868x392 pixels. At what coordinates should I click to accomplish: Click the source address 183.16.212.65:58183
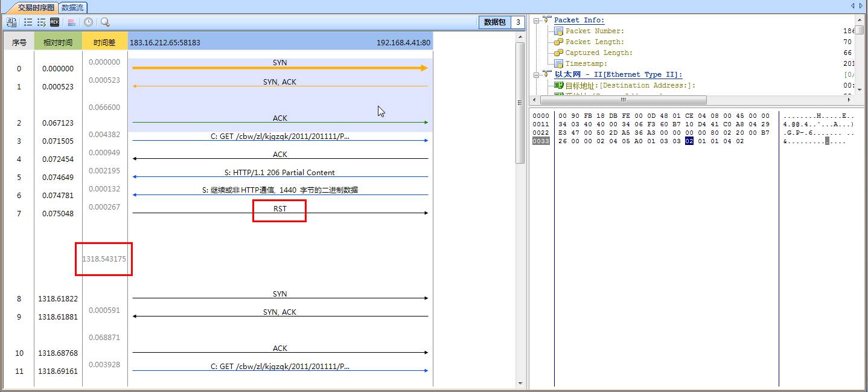pyautogui.click(x=165, y=43)
